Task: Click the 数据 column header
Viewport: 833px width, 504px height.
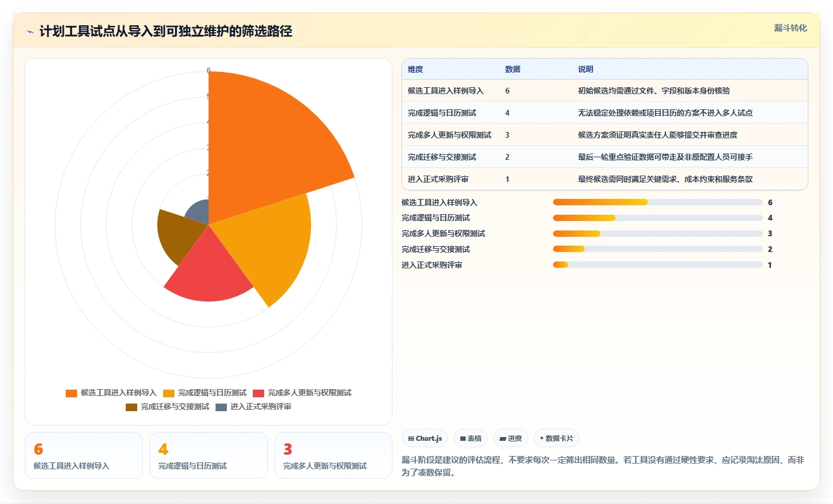Action: point(513,69)
